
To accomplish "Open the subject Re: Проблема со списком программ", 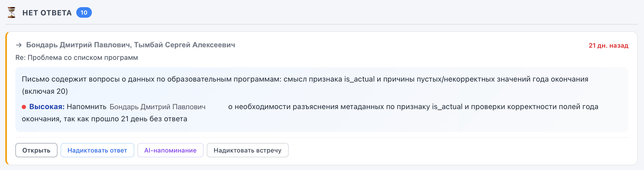I will 77,57.
